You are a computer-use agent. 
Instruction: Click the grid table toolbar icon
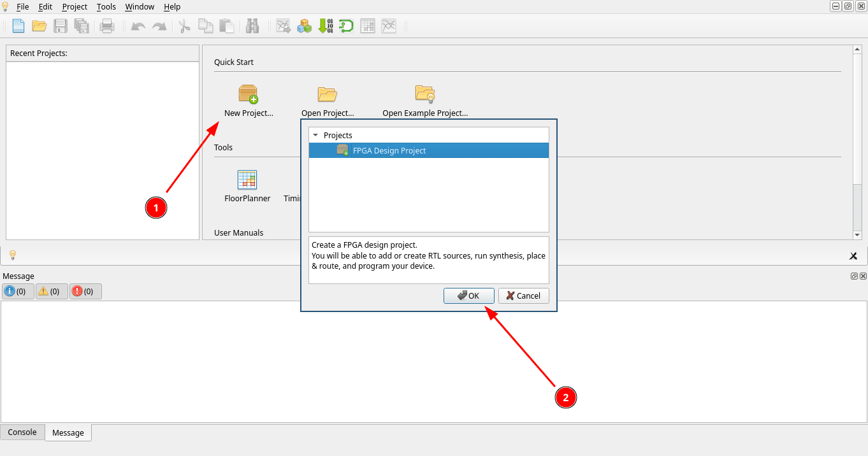click(368, 26)
